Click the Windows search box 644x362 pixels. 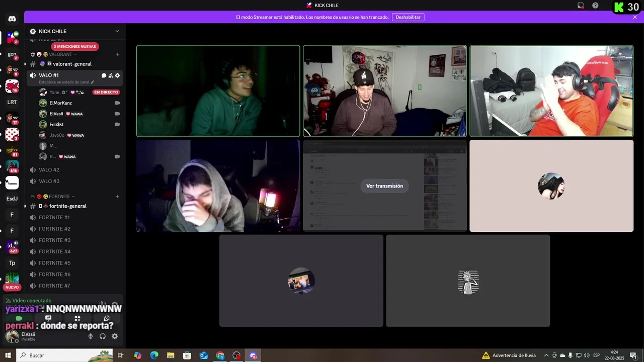point(64,355)
